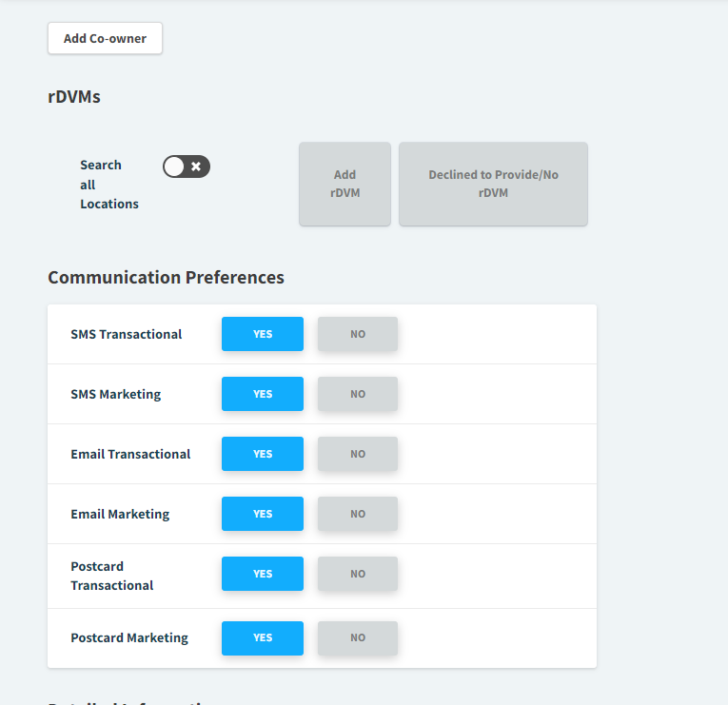Click the Search all Locations label
The height and width of the screenshot is (705, 728).
[108, 185]
